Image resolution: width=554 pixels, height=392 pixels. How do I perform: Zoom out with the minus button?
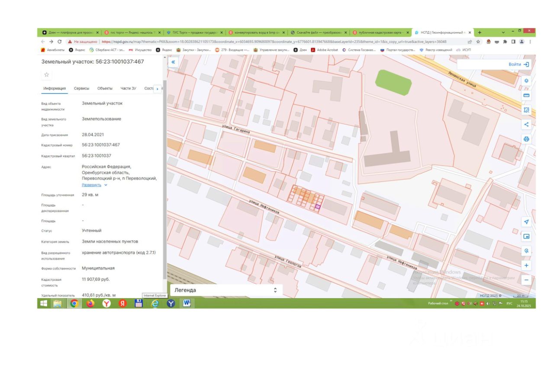click(x=526, y=280)
